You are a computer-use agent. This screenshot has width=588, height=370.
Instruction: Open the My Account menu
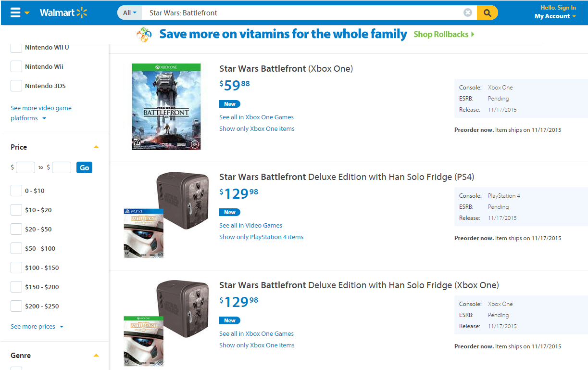point(555,16)
